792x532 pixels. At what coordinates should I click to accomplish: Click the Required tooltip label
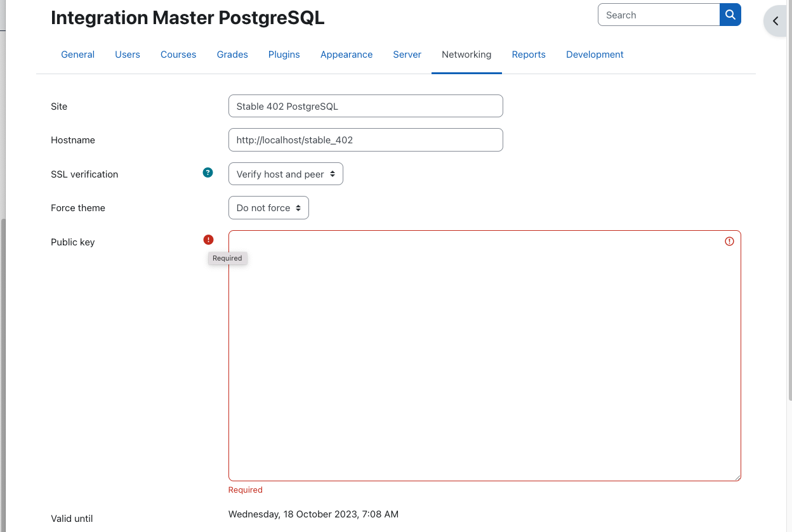click(227, 258)
